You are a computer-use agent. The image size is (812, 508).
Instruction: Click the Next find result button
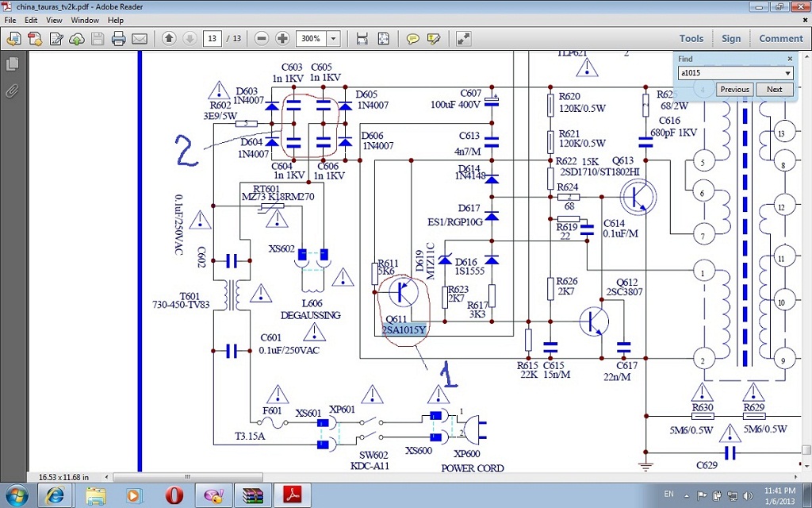click(x=774, y=89)
